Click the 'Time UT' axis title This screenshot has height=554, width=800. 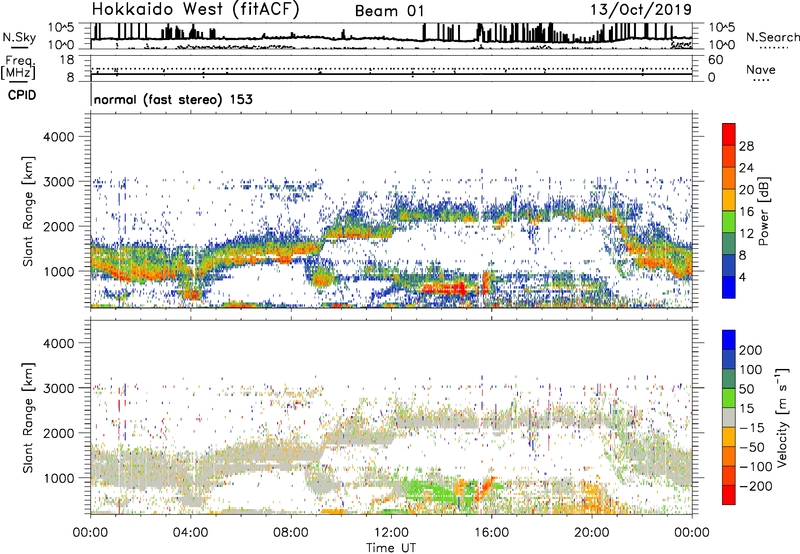coord(391,548)
